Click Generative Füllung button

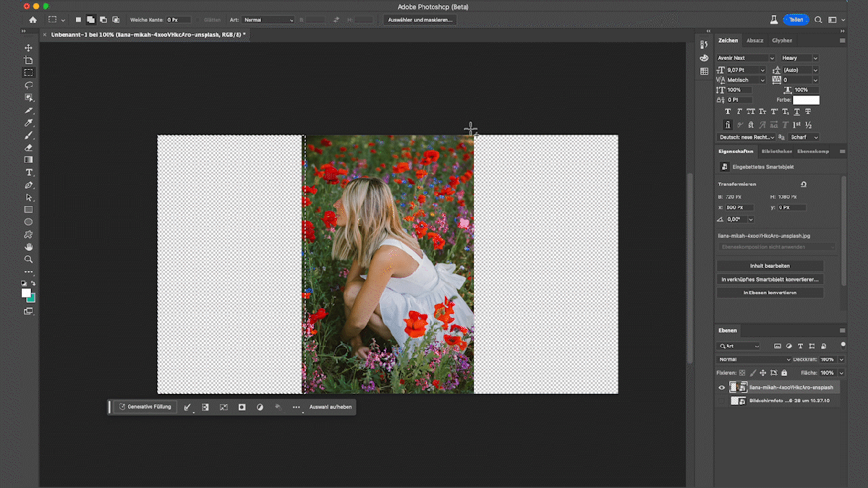pyautogui.click(x=145, y=407)
